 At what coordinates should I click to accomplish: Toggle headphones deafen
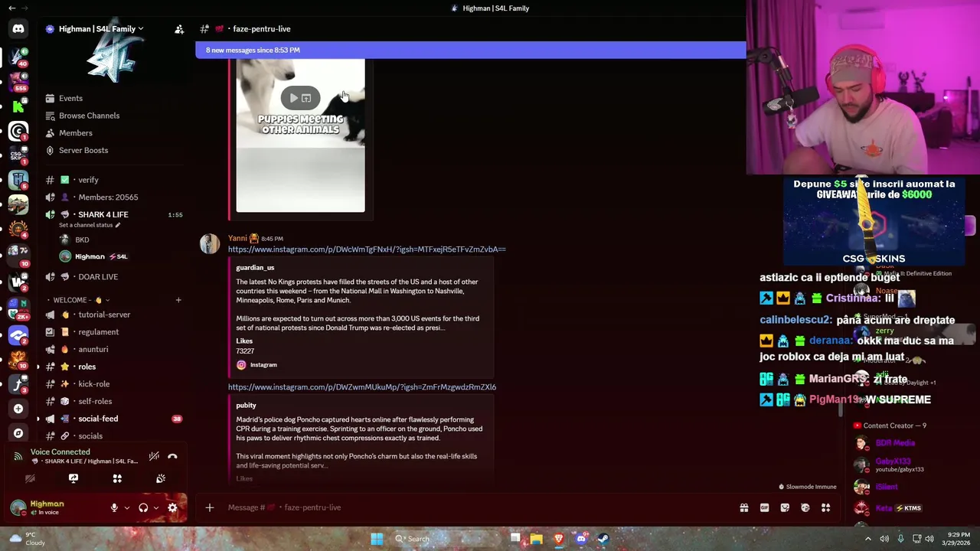(x=143, y=507)
